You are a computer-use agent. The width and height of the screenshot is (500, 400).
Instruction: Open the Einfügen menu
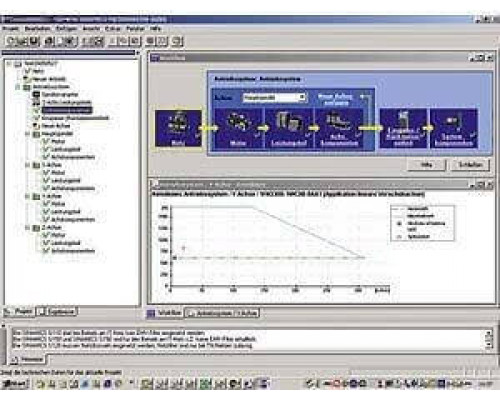(66, 29)
